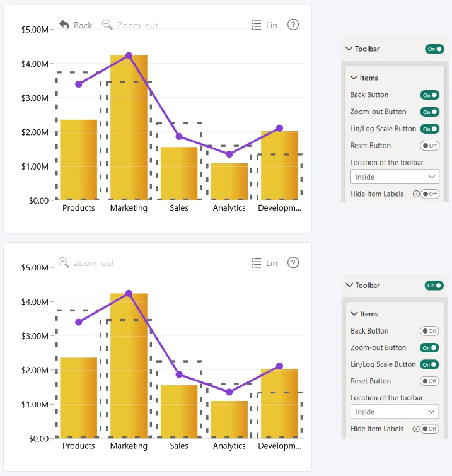The width and height of the screenshot is (452, 476).
Task: Disable Zoom-out Button toggle in top panel
Action: point(430,112)
